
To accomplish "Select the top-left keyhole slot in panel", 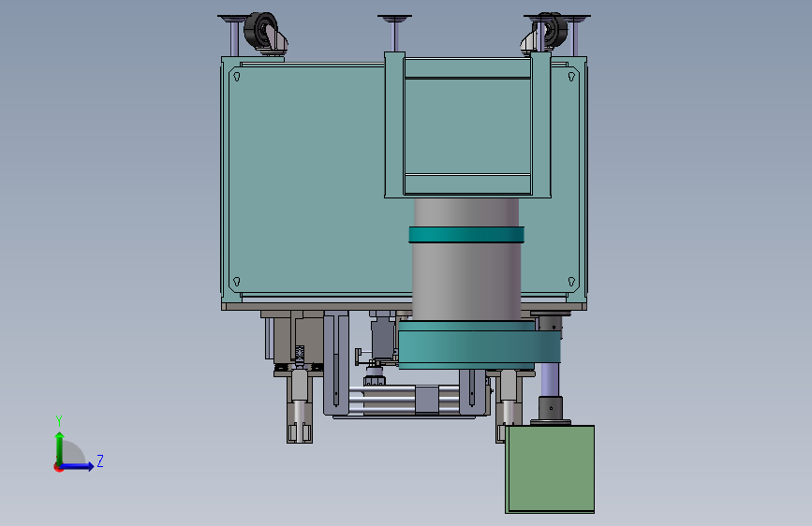I will [x=237, y=77].
